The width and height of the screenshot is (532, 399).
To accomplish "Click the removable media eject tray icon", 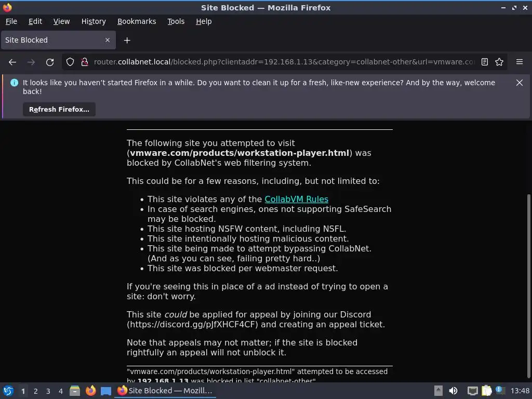I will pyautogui.click(x=438, y=391).
